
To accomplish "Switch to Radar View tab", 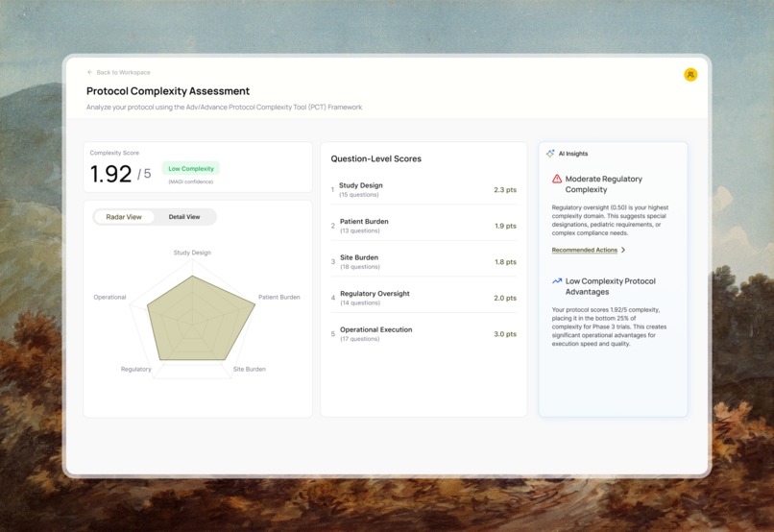I will tap(124, 217).
